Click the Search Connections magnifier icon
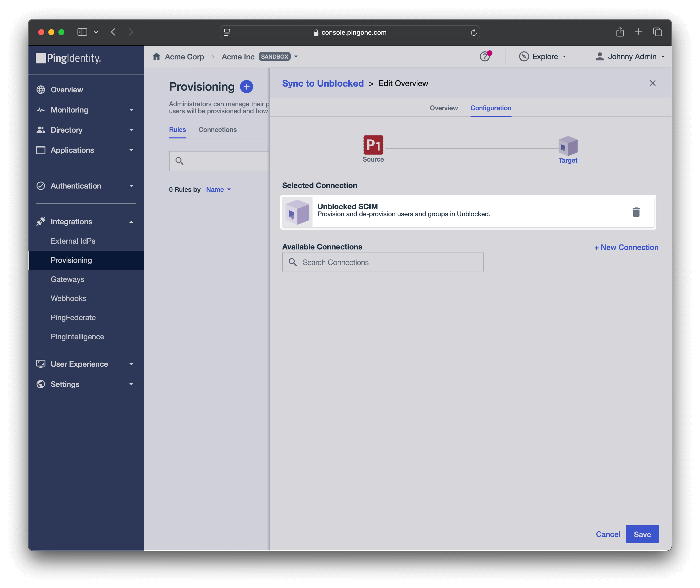This screenshot has height=588, width=700. pyautogui.click(x=293, y=262)
